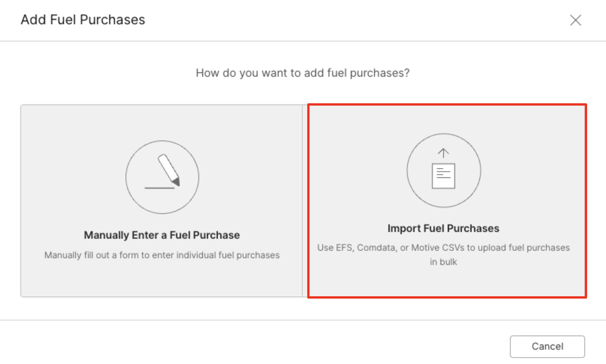Click the 'Add Fuel Purchases' dialog title
The height and width of the screenshot is (364, 606).
tap(83, 20)
